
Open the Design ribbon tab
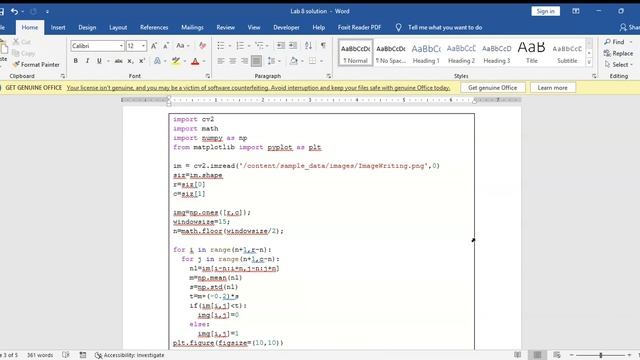87,27
